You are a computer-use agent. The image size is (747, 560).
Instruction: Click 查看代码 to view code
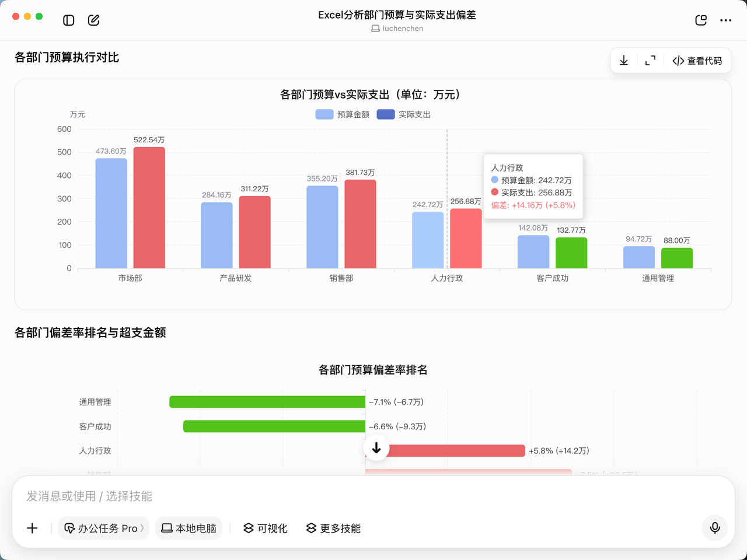697,61
